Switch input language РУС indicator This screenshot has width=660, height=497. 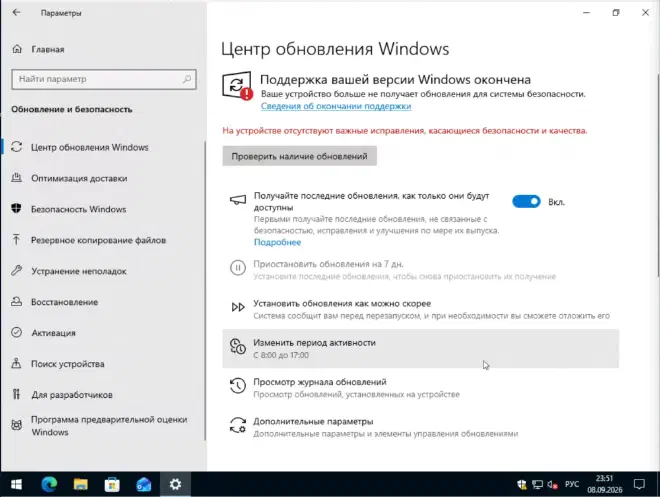coord(572,484)
